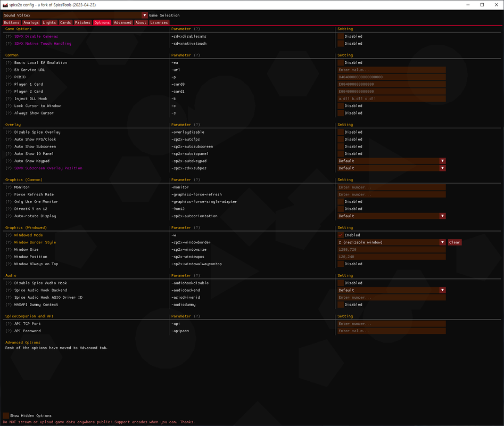Click the spice2x app icon in title bar
The image size is (504, 426).
click(x=5, y=5)
